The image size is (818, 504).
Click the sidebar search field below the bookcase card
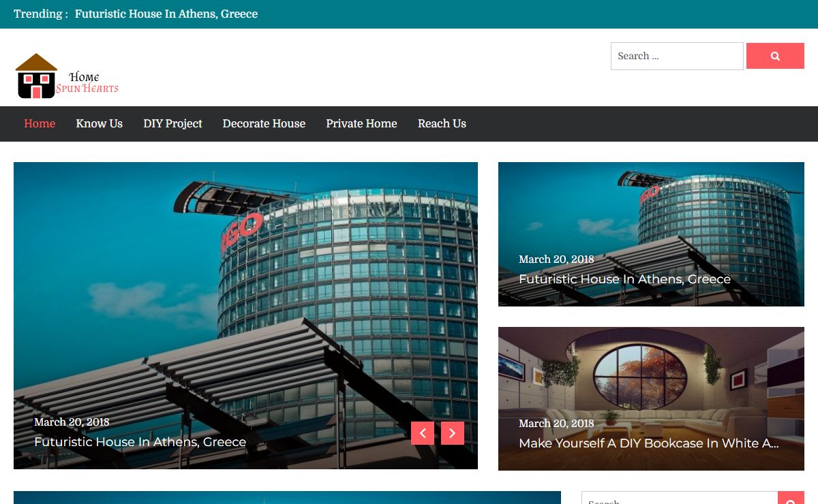tap(680, 499)
